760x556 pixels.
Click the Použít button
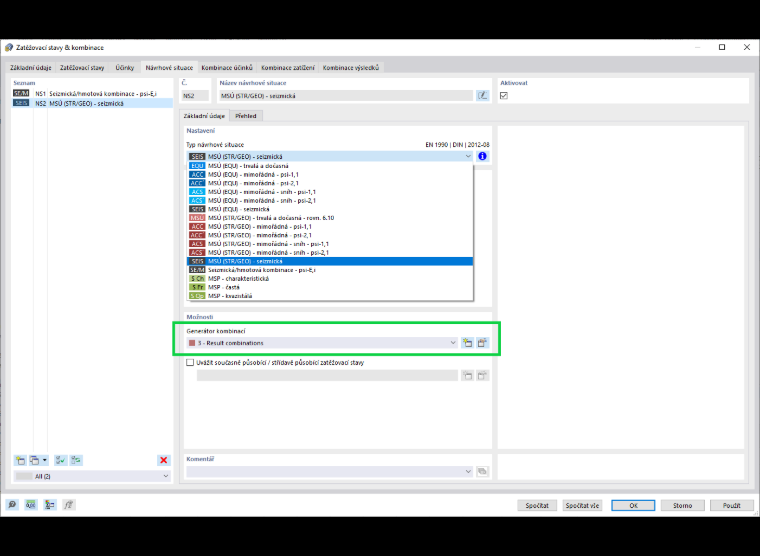tap(731, 505)
